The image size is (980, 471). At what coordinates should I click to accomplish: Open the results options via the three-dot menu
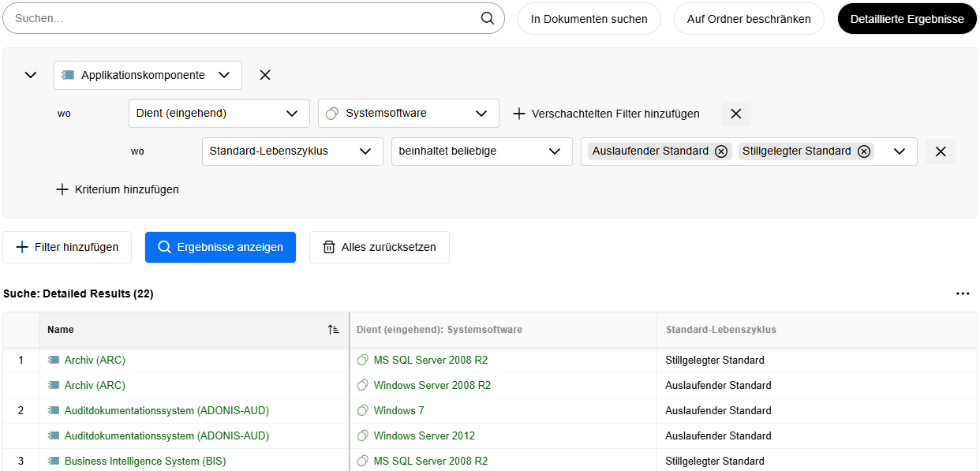tap(963, 293)
